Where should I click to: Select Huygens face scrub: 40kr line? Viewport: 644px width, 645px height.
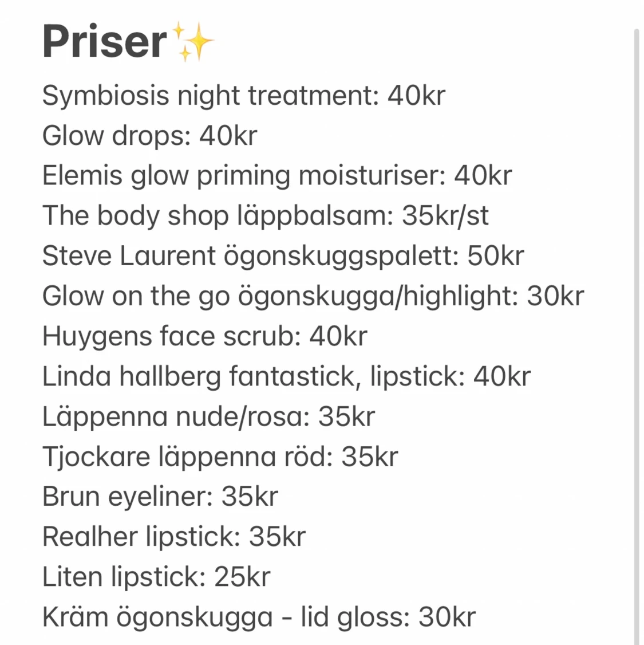pos(205,336)
